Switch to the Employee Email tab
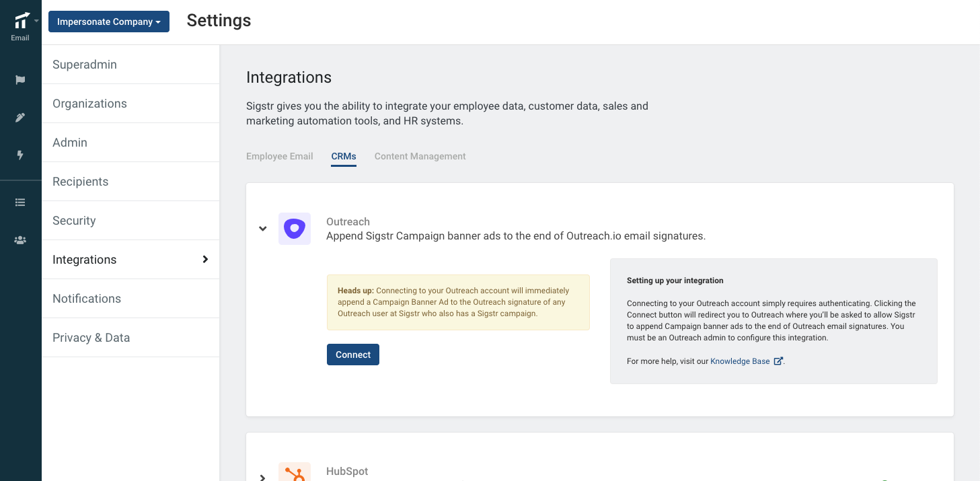Viewport: 980px width, 481px height. click(x=280, y=156)
